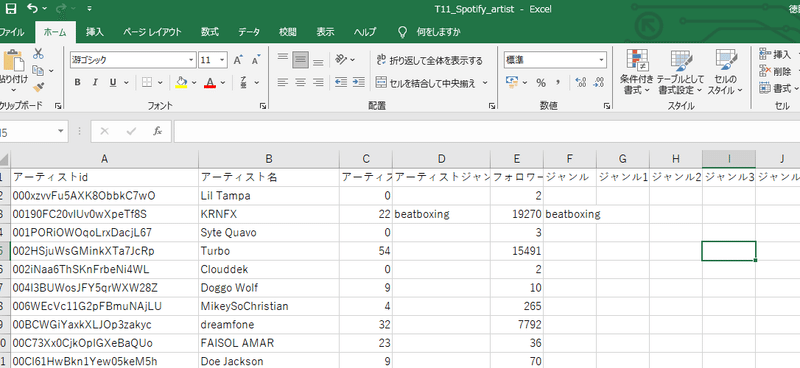Click 折り返して全体を表示する wrap text
The width and height of the screenshot is (800, 368).
[x=430, y=60]
